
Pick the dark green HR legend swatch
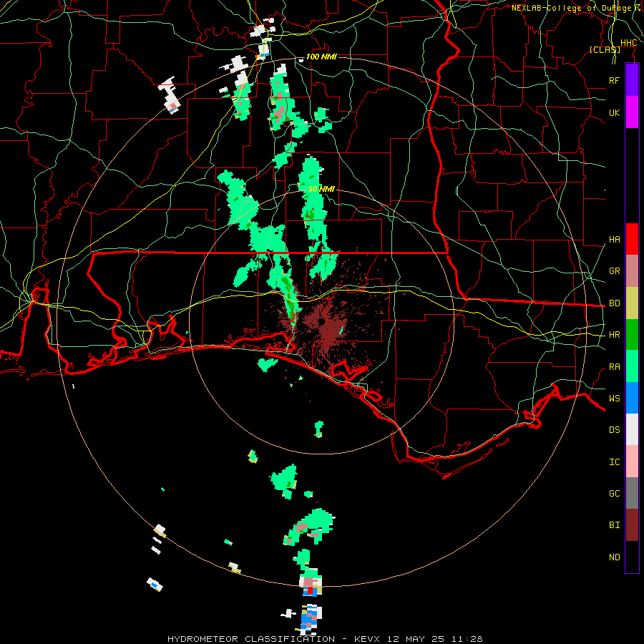[632, 335]
